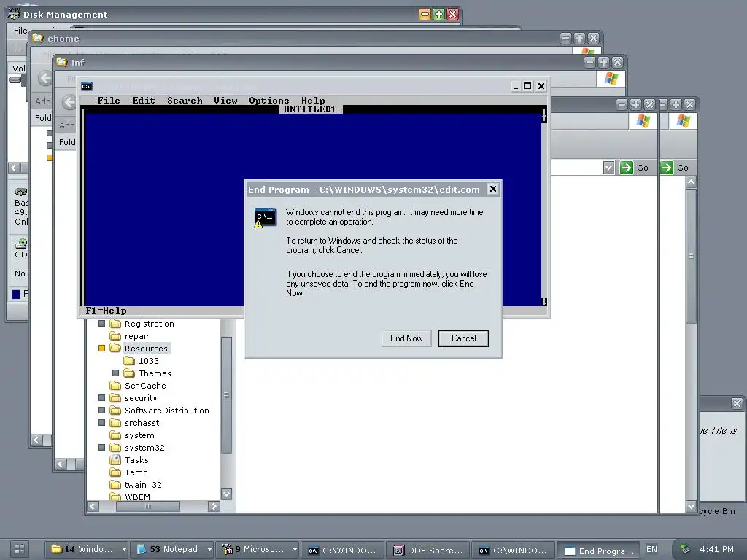
Task: Expand the Themes folder node
Action: [x=115, y=373]
